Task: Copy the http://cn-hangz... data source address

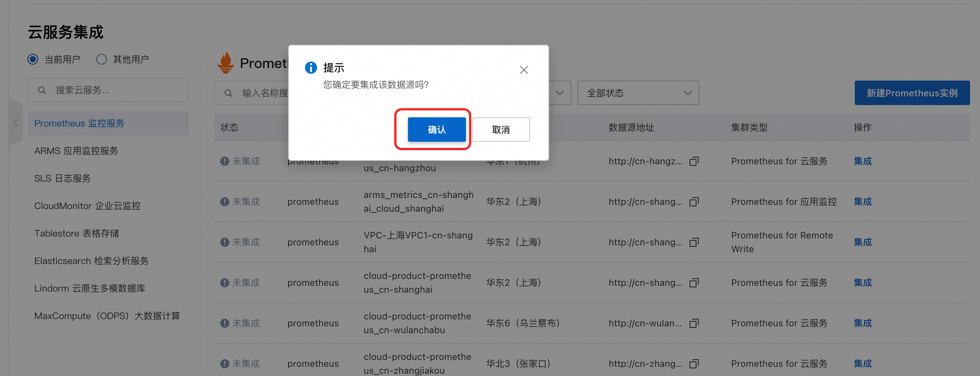Action: [x=694, y=161]
